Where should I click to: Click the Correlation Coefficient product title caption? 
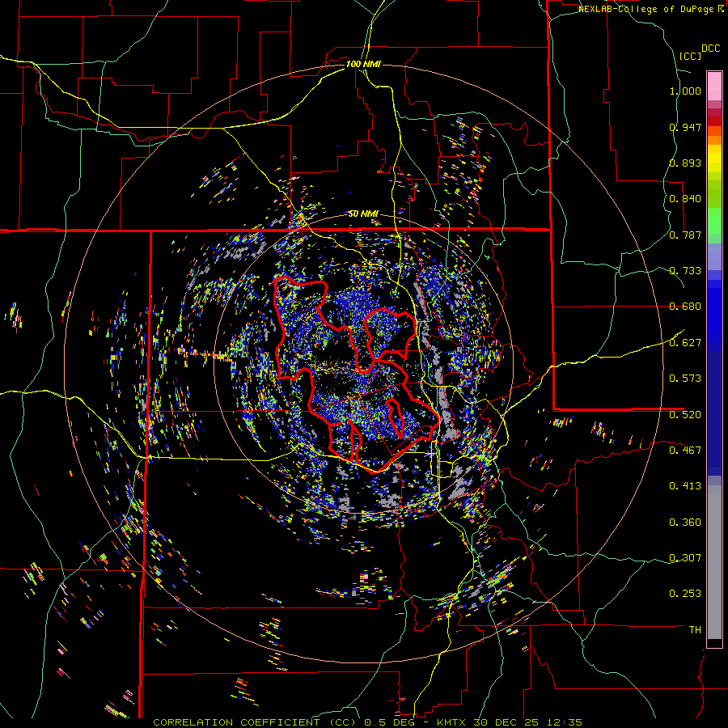pos(367,722)
